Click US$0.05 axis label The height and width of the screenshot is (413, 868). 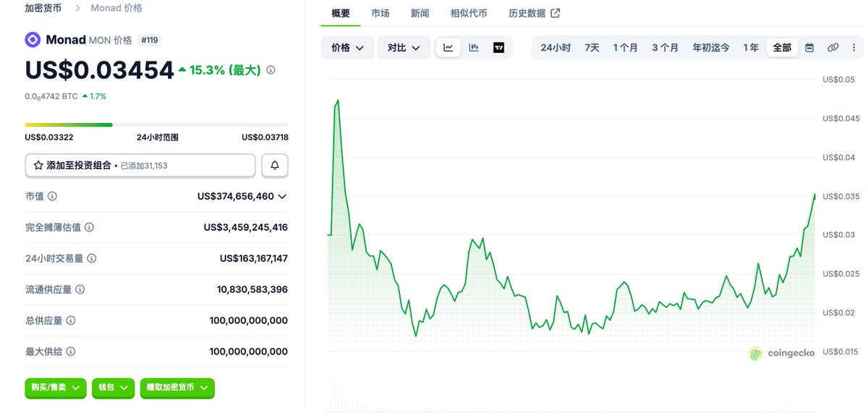(838, 80)
